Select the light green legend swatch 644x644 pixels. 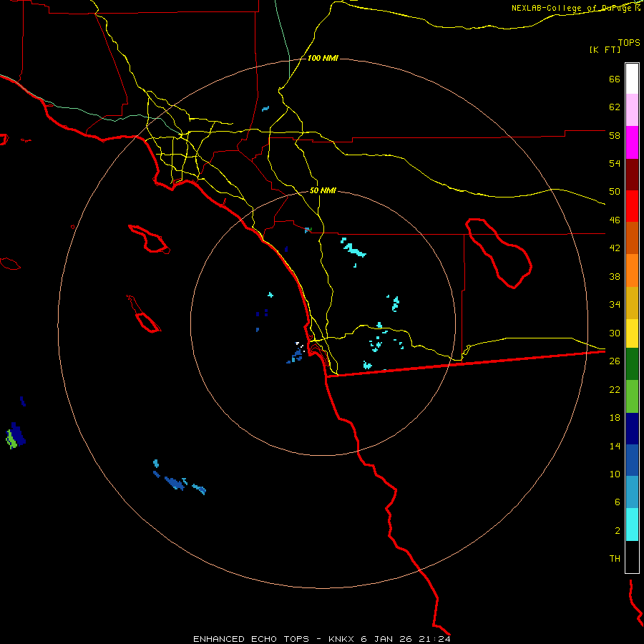click(x=632, y=396)
